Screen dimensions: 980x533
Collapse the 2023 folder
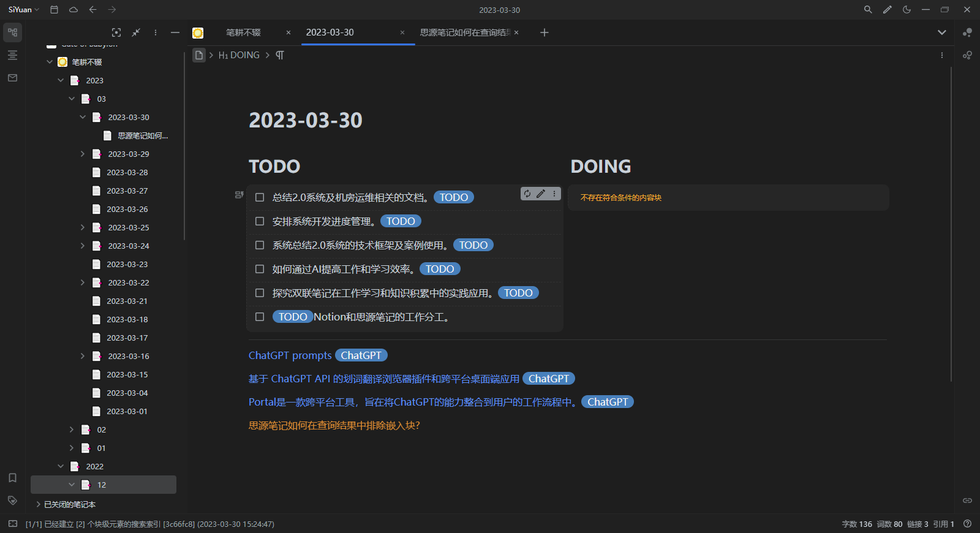[x=61, y=80]
